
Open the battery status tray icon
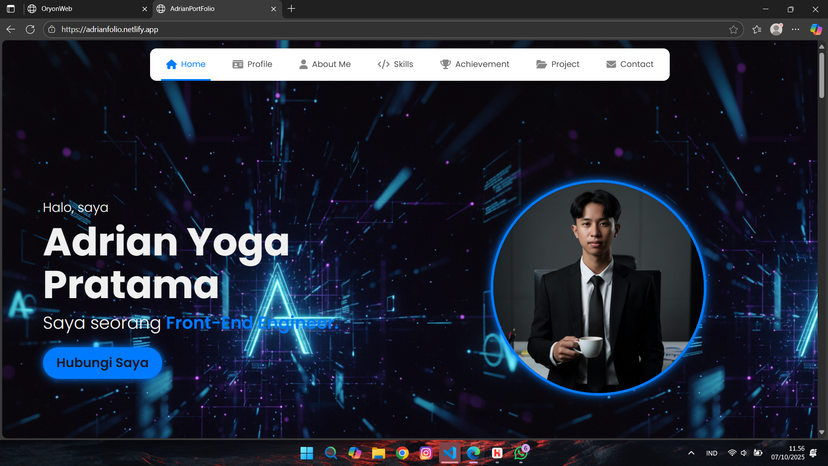(758, 453)
